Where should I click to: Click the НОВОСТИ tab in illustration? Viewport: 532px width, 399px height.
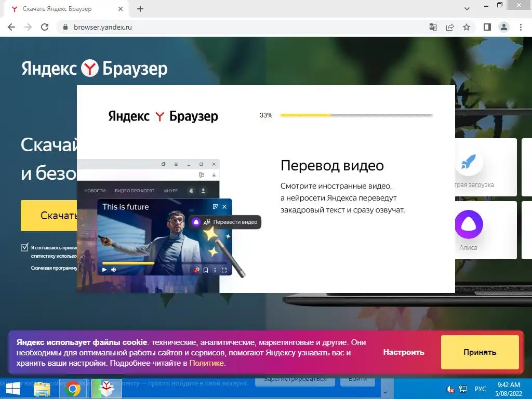(x=95, y=191)
